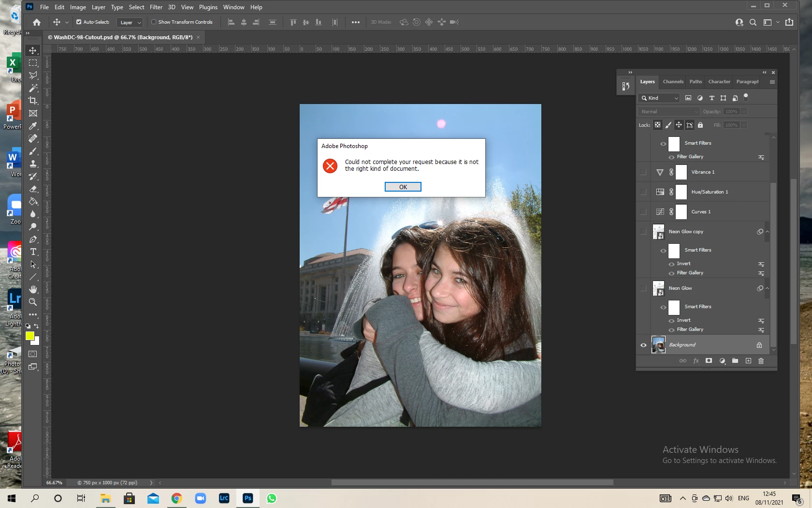Switch to the Channels tab
The width and height of the screenshot is (812, 508).
pos(673,82)
